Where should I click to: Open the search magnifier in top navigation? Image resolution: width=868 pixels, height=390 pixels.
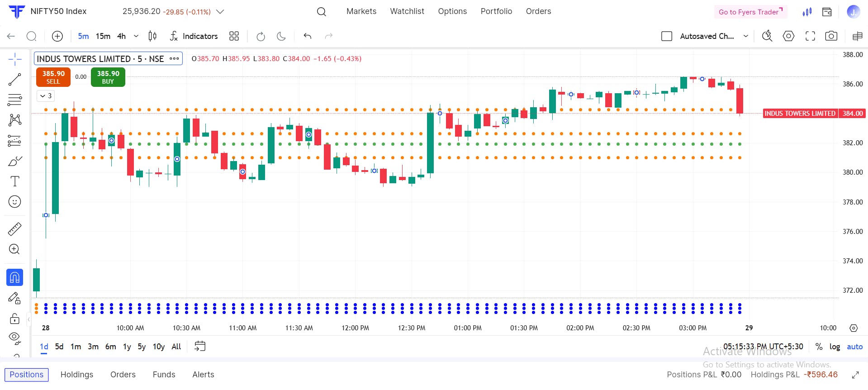[x=322, y=12]
